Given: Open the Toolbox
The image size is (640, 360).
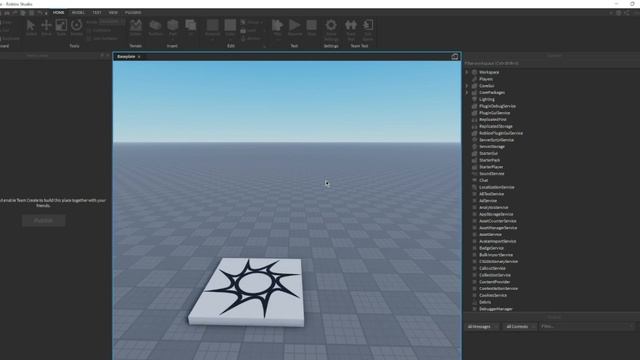Looking at the screenshot, I should coord(155,28).
